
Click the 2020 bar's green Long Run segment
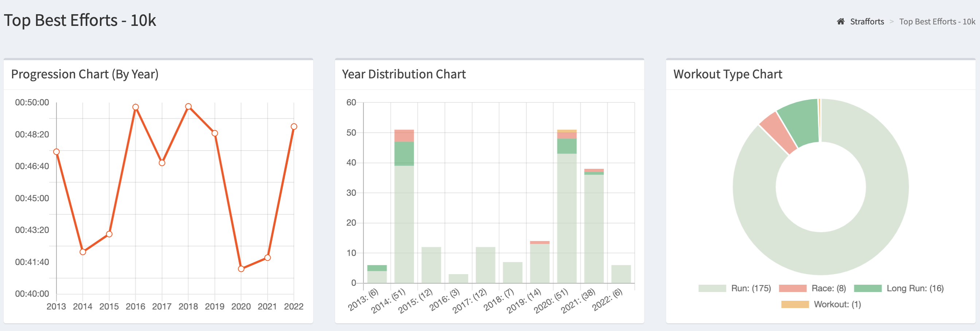[567, 146]
